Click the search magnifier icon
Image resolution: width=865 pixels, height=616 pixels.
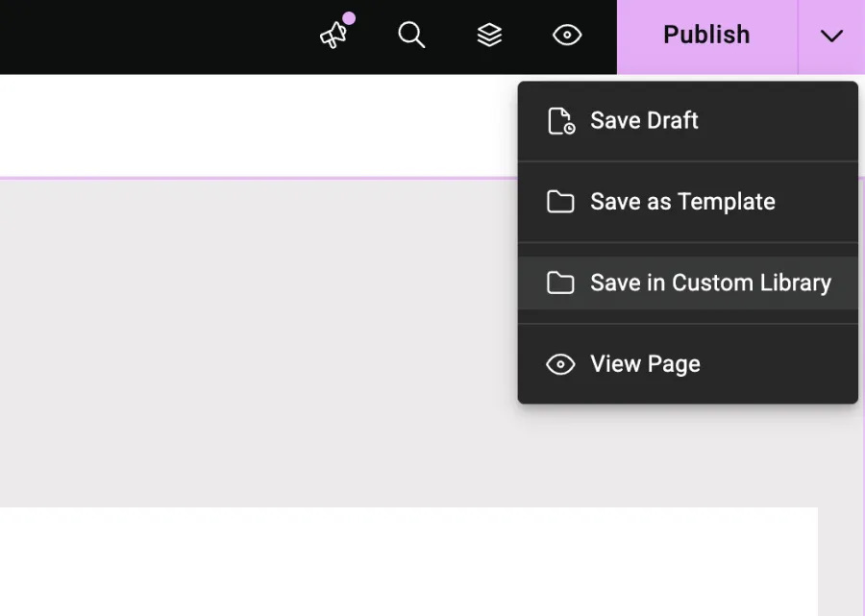point(411,36)
